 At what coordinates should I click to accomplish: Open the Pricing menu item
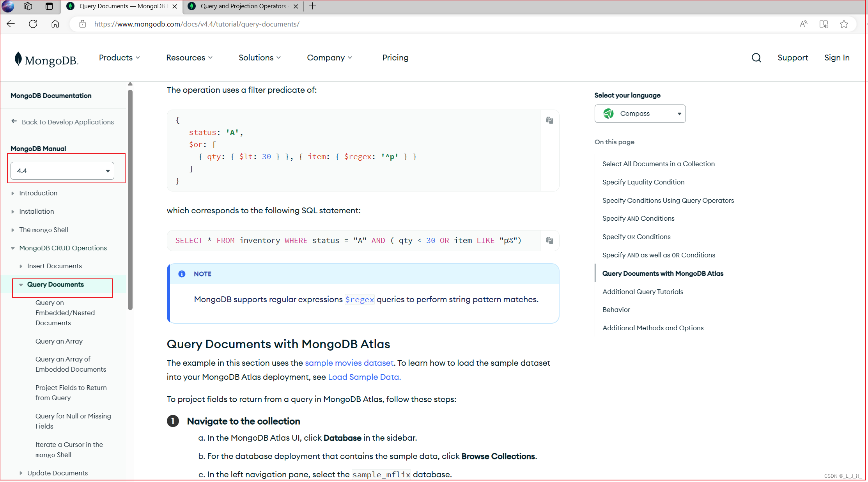tap(395, 58)
